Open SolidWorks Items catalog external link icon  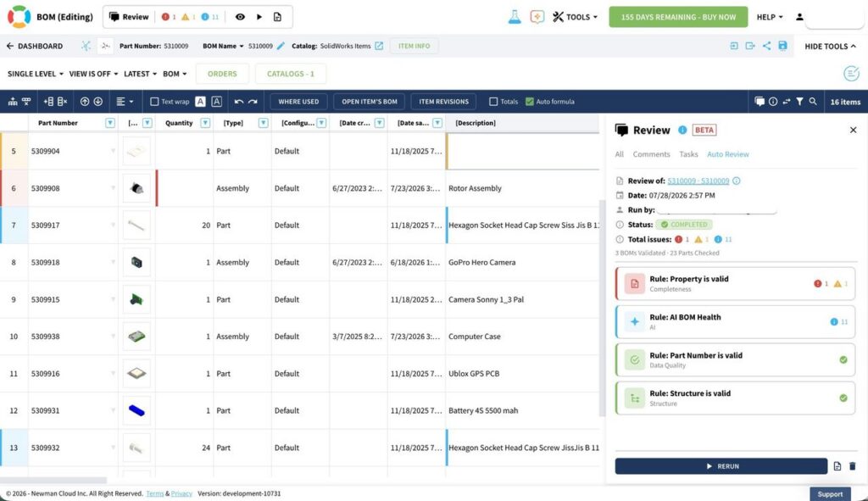coord(379,46)
